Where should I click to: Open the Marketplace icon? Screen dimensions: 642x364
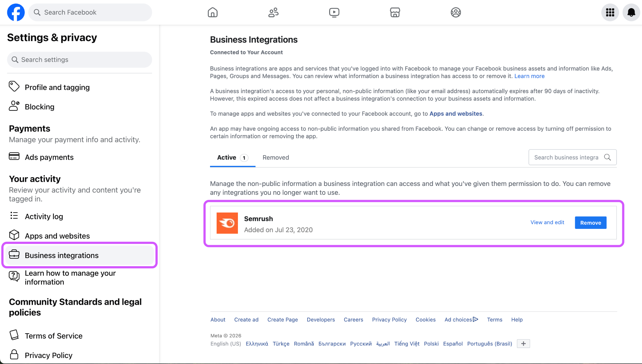(395, 12)
